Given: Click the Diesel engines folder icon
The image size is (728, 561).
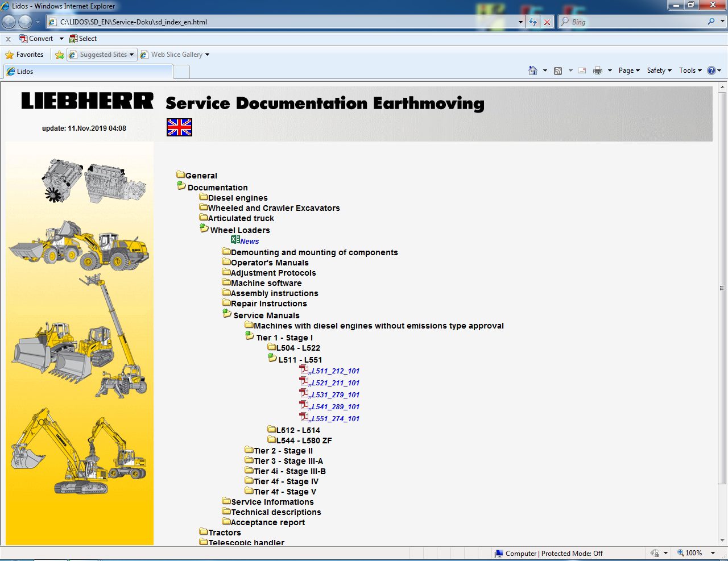Looking at the screenshot, I should pos(204,197).
